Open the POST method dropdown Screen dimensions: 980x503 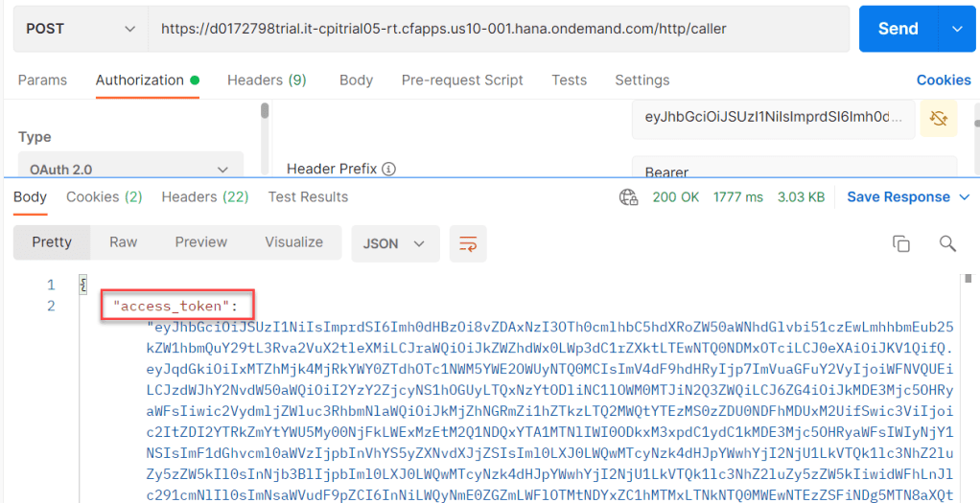[x=81, y=29]
